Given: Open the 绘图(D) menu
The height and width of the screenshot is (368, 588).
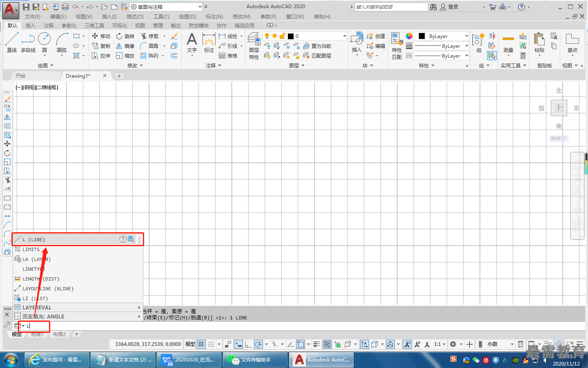Looking at the screenshot, I should 187,17.
